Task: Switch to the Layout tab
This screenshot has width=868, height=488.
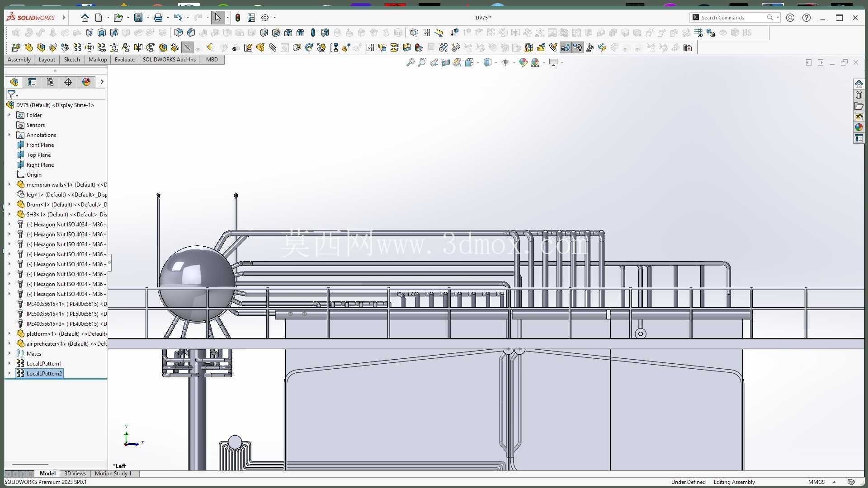Action: click(x=47, y=60)
